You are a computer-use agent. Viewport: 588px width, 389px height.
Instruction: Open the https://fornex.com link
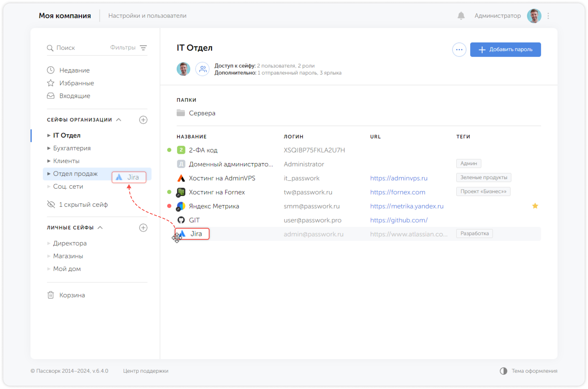coord(398,192)
